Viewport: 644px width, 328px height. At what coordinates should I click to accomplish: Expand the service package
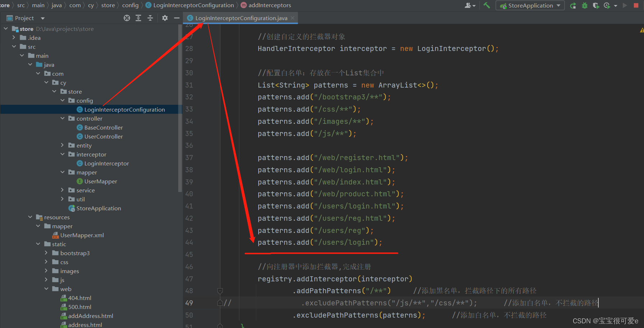[62, 190]
